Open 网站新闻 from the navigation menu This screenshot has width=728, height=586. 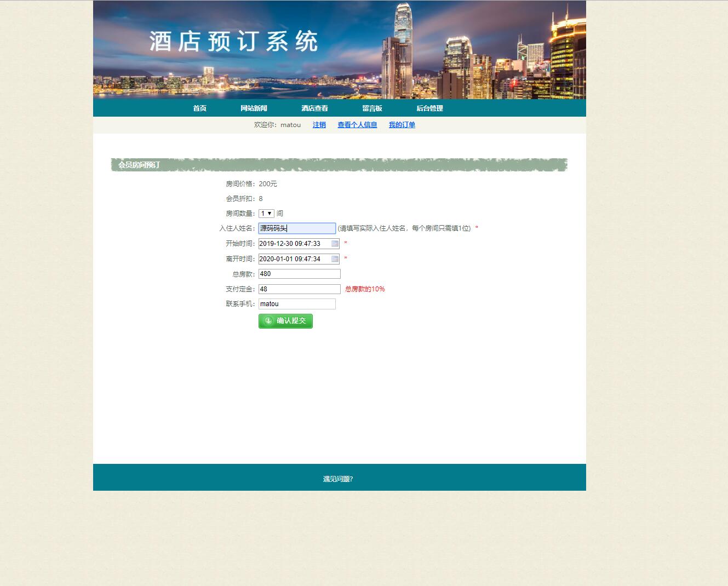[253, 108]
